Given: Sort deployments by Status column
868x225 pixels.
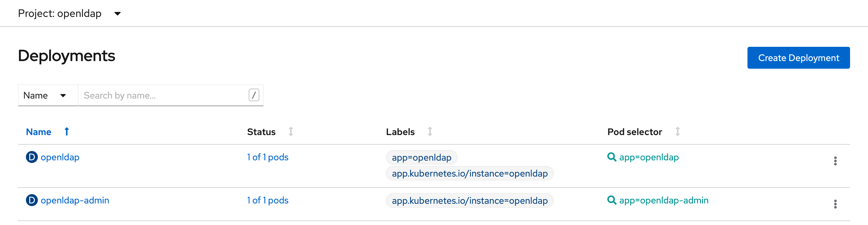Looking at the screenshot, I should click(291, 132).
